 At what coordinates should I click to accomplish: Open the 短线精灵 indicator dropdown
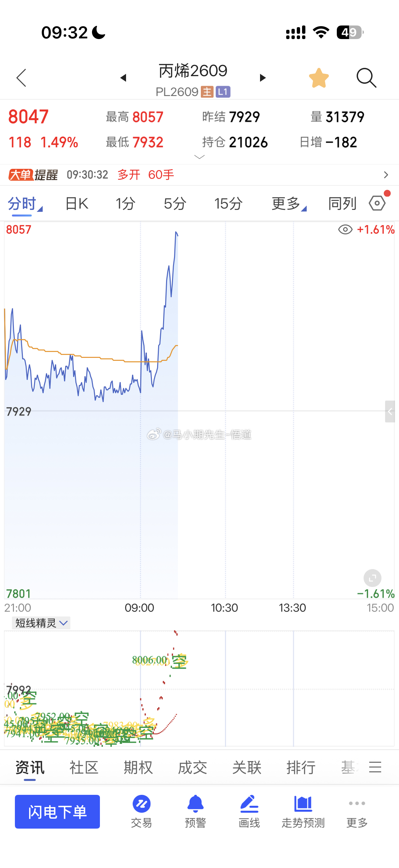tap(41, 623)
